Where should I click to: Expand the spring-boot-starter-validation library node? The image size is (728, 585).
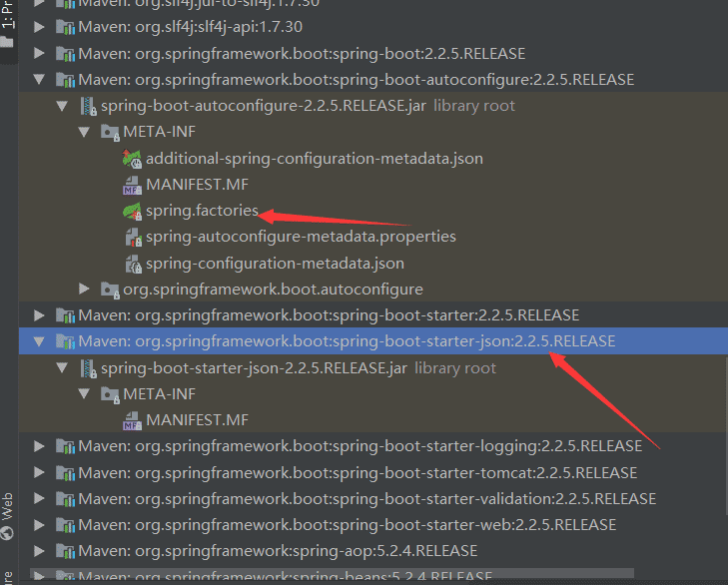[40, 498]
